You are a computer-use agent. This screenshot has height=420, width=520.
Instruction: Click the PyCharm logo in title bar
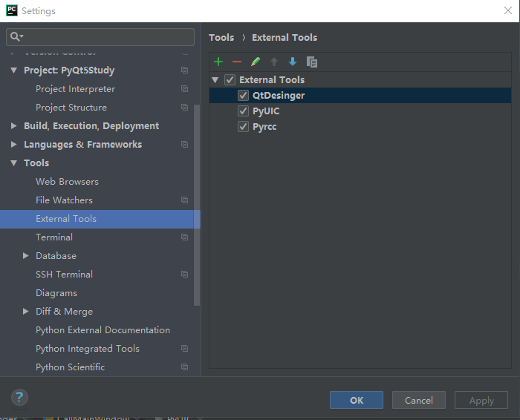point(12,10)
